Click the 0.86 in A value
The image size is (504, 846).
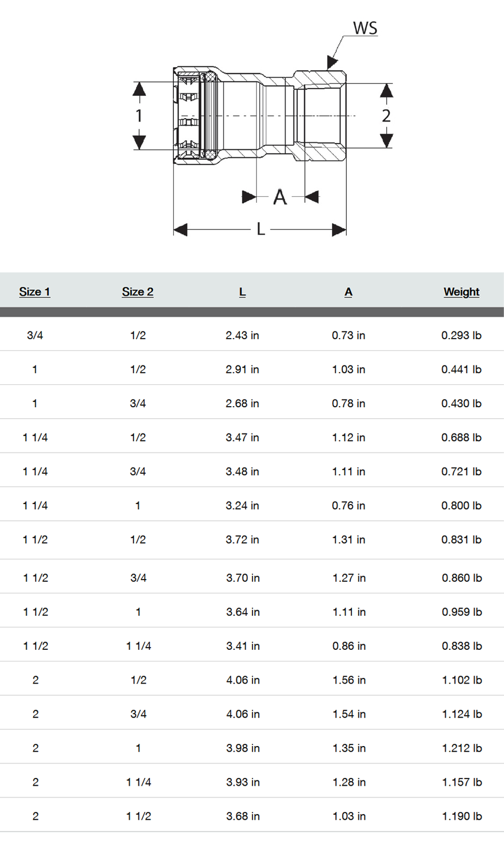349,646
